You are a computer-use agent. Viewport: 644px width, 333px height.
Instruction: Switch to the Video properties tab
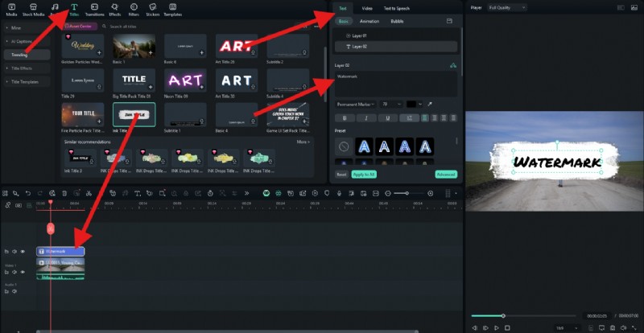[x=367, y=8]
